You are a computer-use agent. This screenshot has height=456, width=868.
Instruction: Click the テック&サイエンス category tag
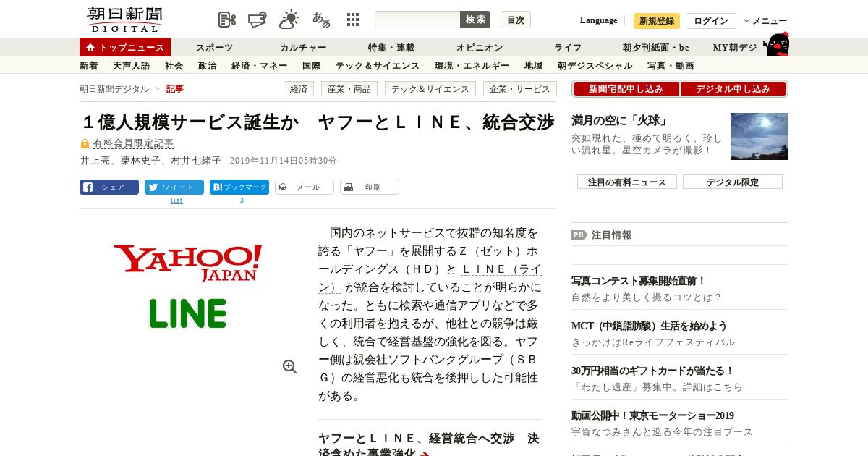click(x=430, y=89)
